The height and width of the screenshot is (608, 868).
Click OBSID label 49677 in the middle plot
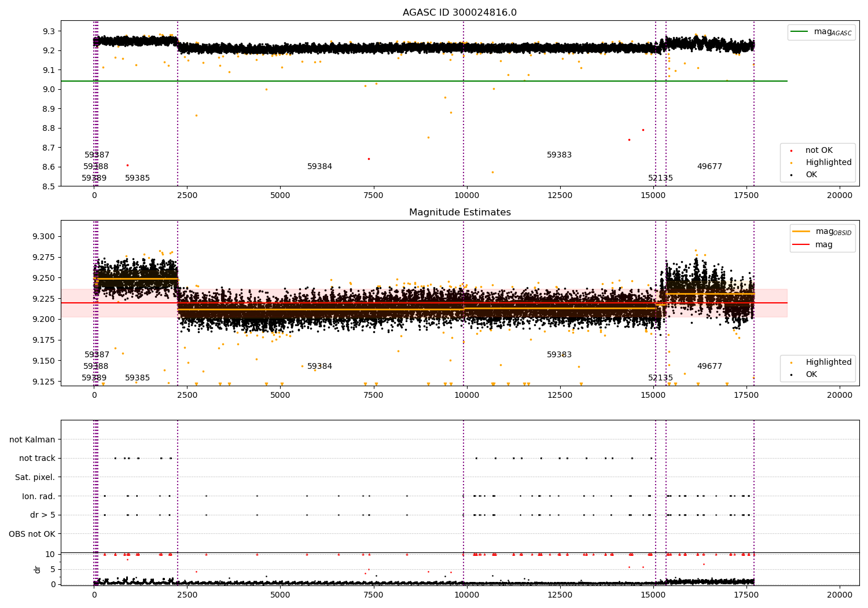pos(709,367)
